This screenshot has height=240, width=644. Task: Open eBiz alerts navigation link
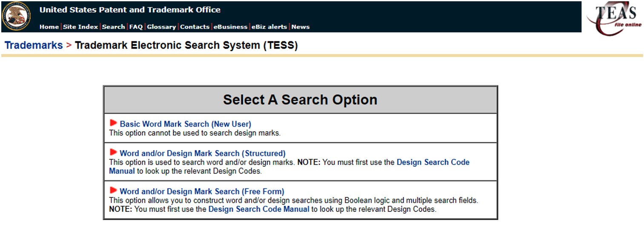tap(269, 27)
